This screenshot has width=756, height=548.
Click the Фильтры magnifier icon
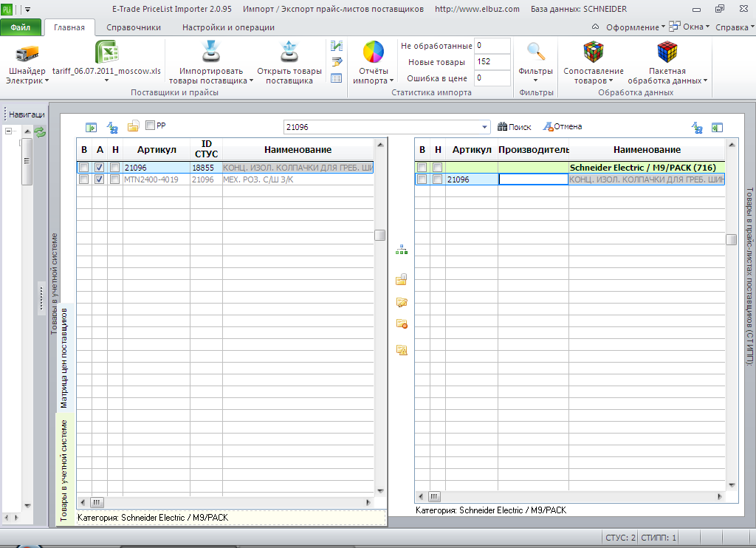pyautogui.click(x=536, y=52)
